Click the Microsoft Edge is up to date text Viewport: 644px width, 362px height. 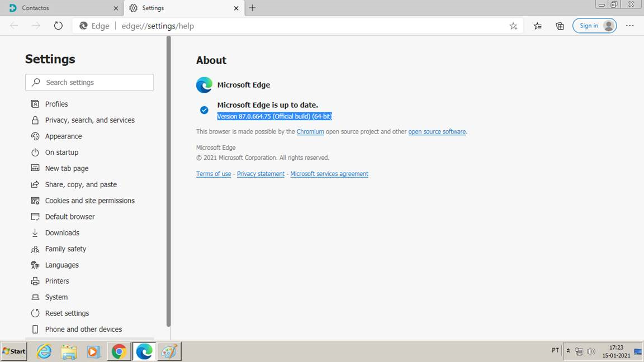[268, 105]
